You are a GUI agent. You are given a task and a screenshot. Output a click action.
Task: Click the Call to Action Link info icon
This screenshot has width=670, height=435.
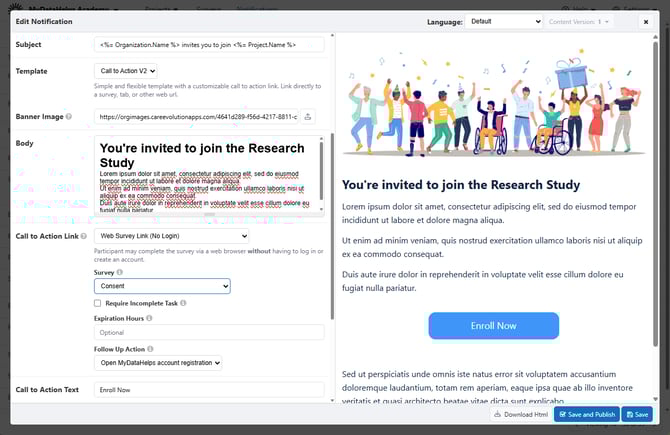(x=83, y=236)
